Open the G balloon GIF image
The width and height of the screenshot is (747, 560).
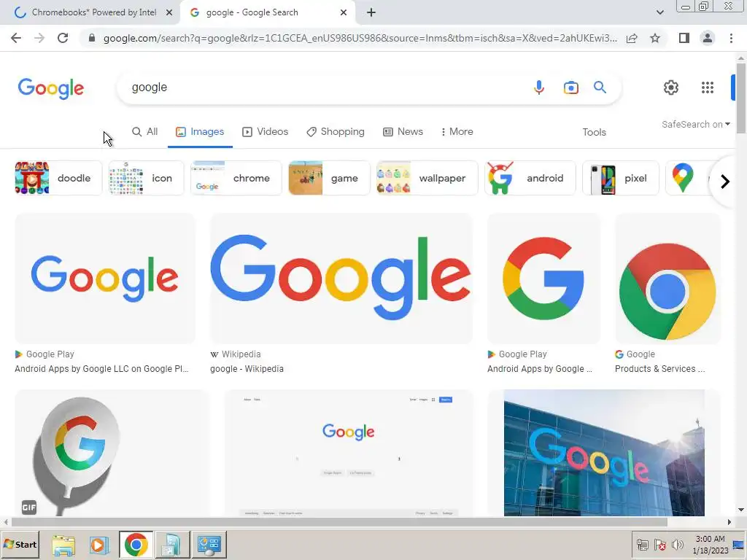(112, 453)
